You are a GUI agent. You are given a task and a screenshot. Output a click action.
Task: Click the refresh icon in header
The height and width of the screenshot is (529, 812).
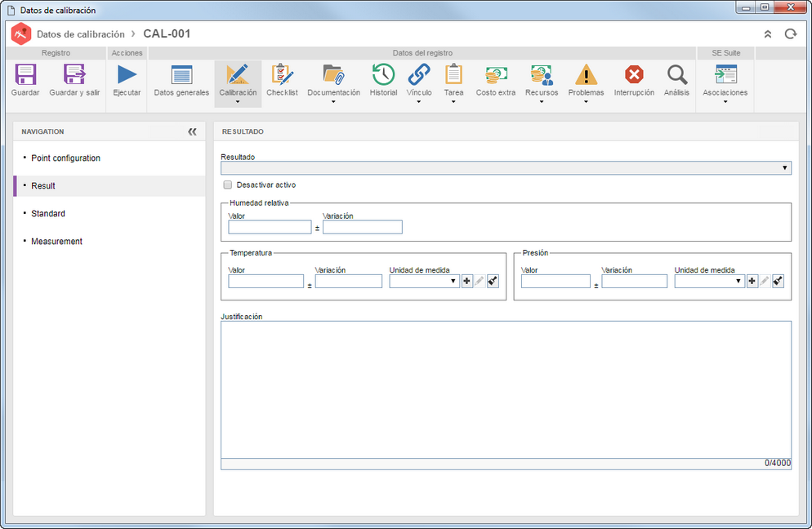coord(790,34)
